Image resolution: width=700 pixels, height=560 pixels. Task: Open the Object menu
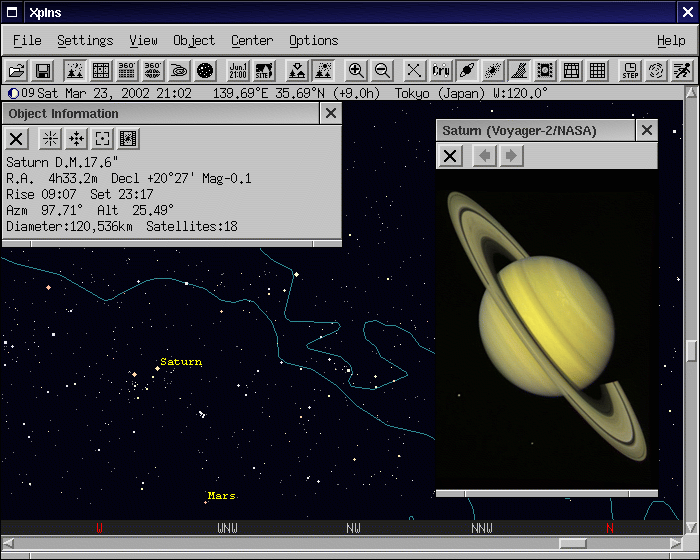[193, 40]
